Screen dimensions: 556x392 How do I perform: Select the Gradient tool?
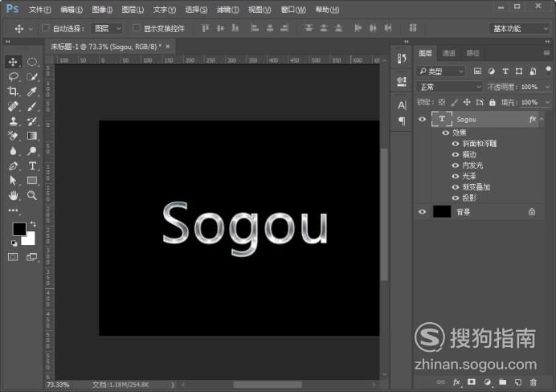(32, 136)
